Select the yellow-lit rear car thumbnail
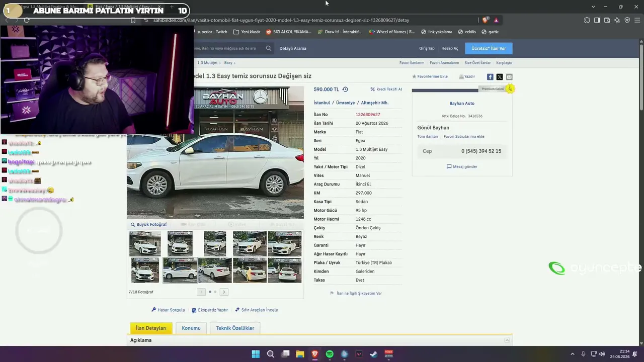644x362 pixels. 250,270
